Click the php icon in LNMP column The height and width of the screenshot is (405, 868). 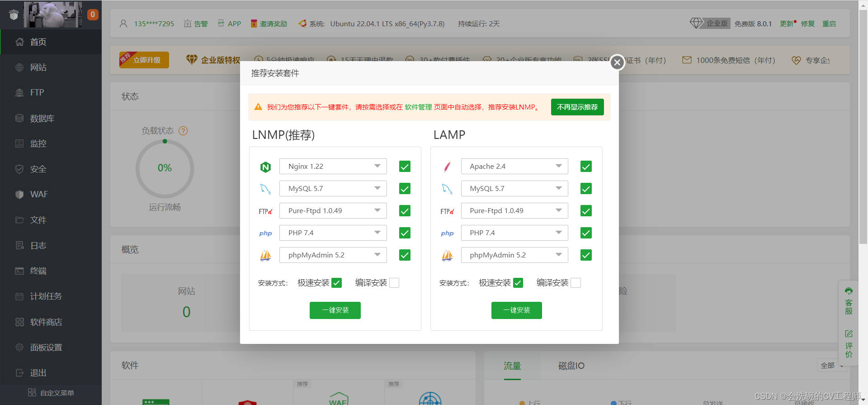click(266, 233)
